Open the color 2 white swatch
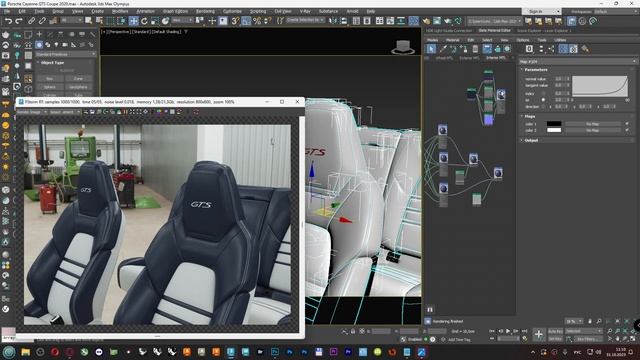640x360 pixels. pos(554,130)
